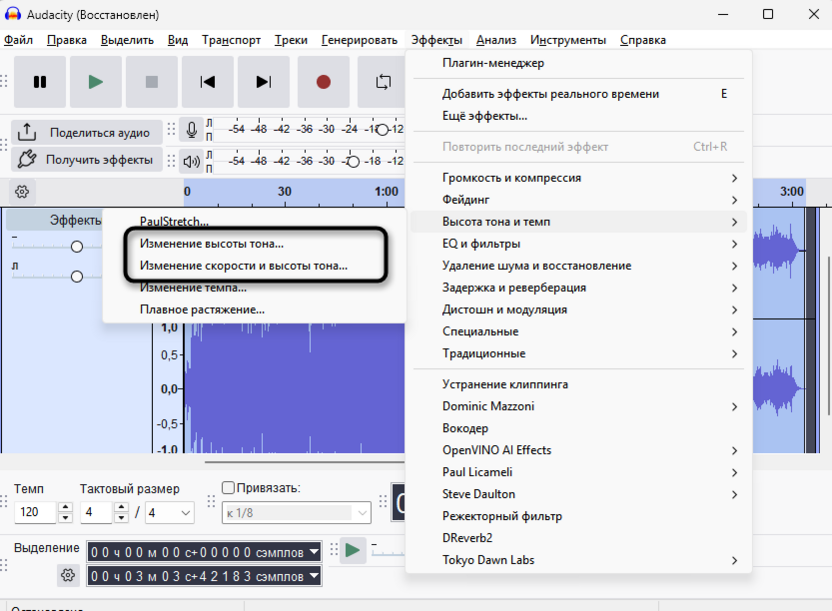
Task: Open selection toolbar settings gear
Action: tap(68, 575)
